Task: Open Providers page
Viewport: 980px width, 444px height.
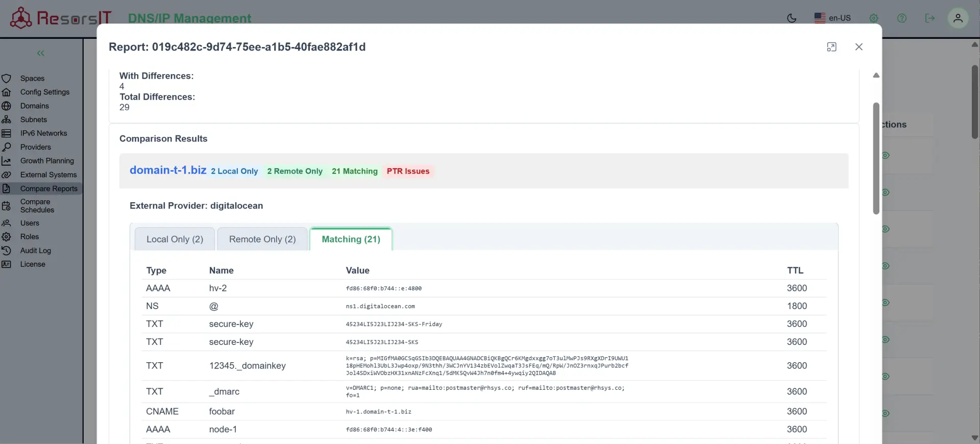Action: 36,147
